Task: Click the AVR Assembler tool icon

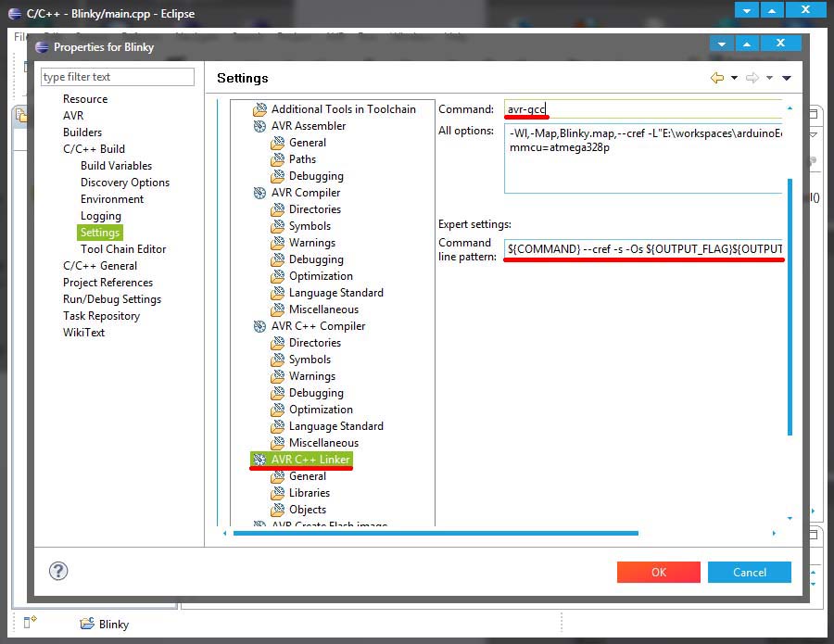Action: [259, 126]
